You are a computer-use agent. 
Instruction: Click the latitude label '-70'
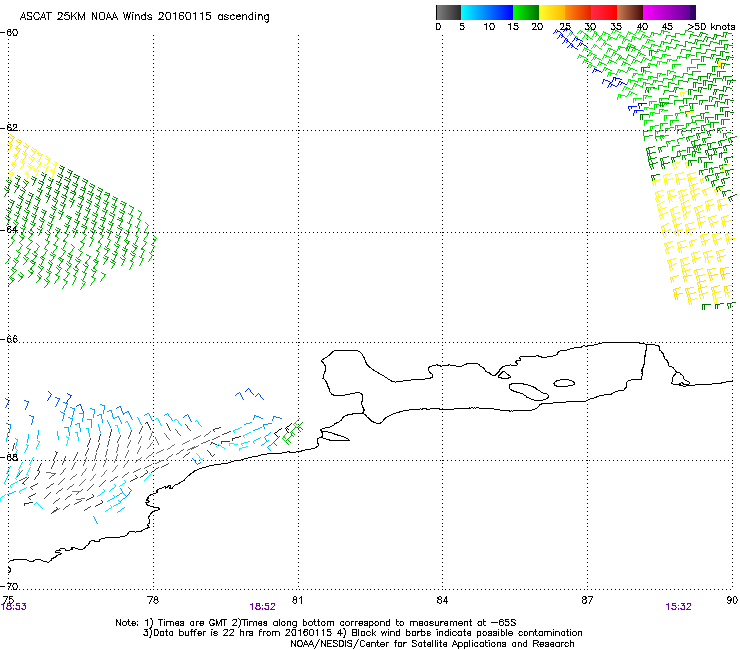pyautogui.click(x=9, y=586)
